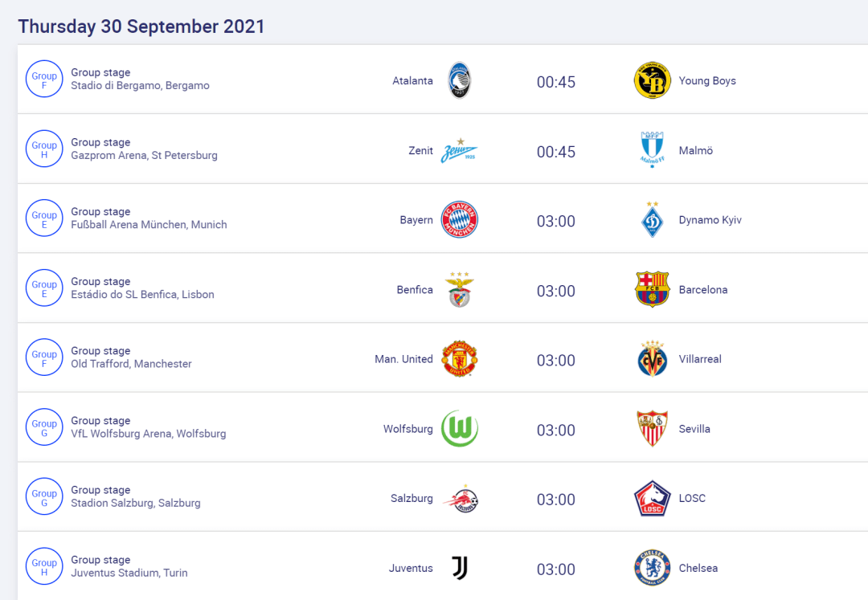Open the Juventus logo
Screen dimensions: 868x600
(x=460, y=568)
